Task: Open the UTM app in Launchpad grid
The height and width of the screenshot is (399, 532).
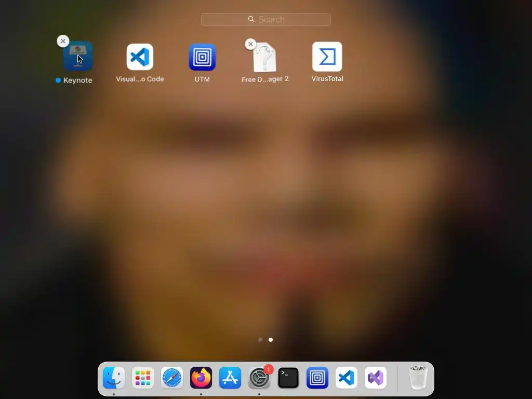Action: (202, 57)
